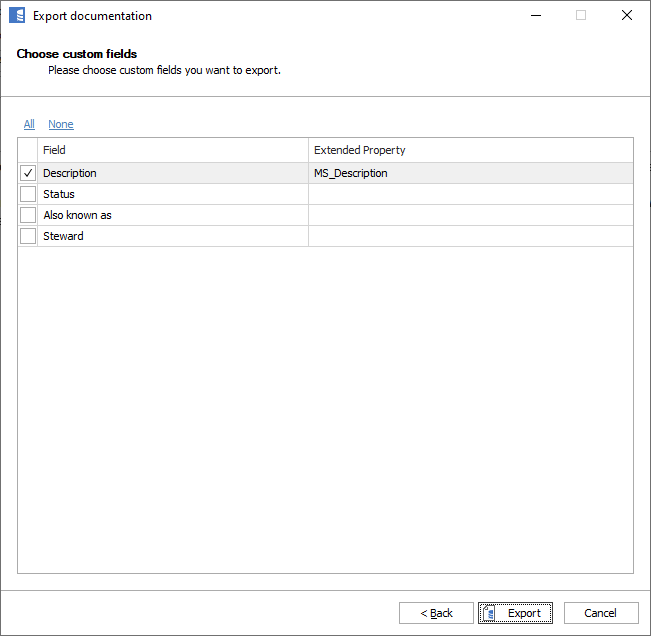Sort by the Field column header
This screenshot has width=651, height=636.
tap(172, 150)
